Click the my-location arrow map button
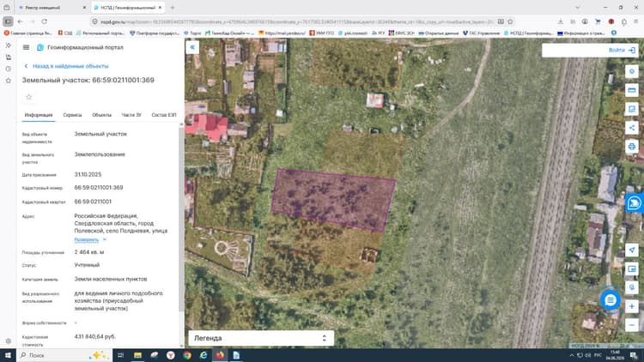Screen dimensions: 644x362 tap(632, 250)
